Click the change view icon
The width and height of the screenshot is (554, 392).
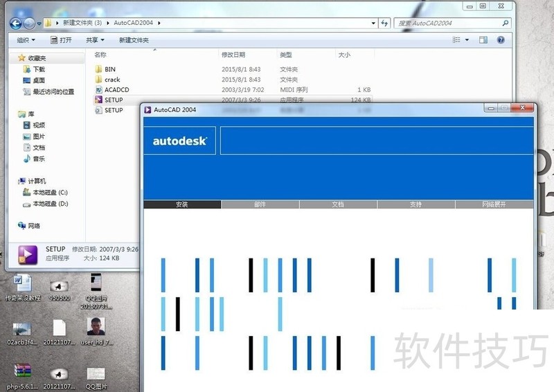[456, 40]
